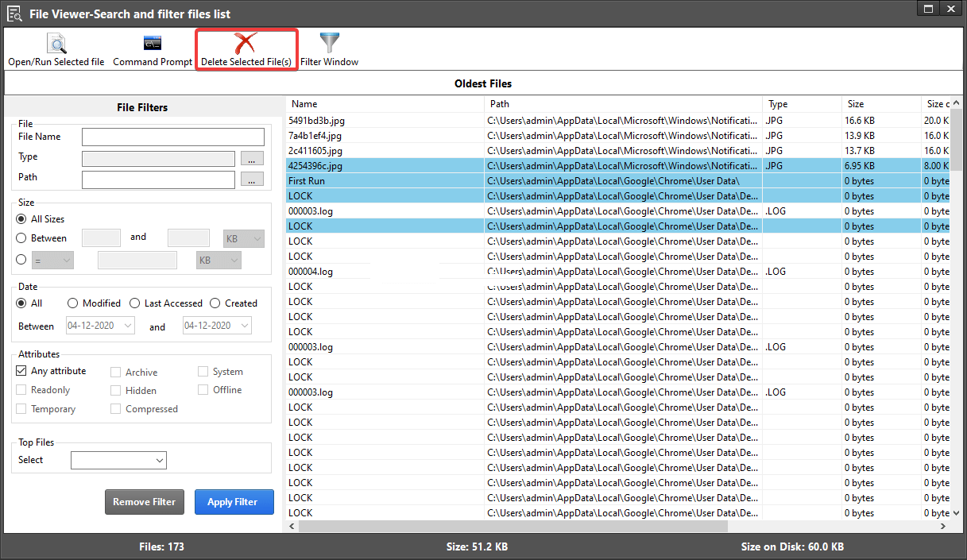Expand the start date picker
This screenshot has height=560, width=967.
pyautogui.click(x=127, y=325)
